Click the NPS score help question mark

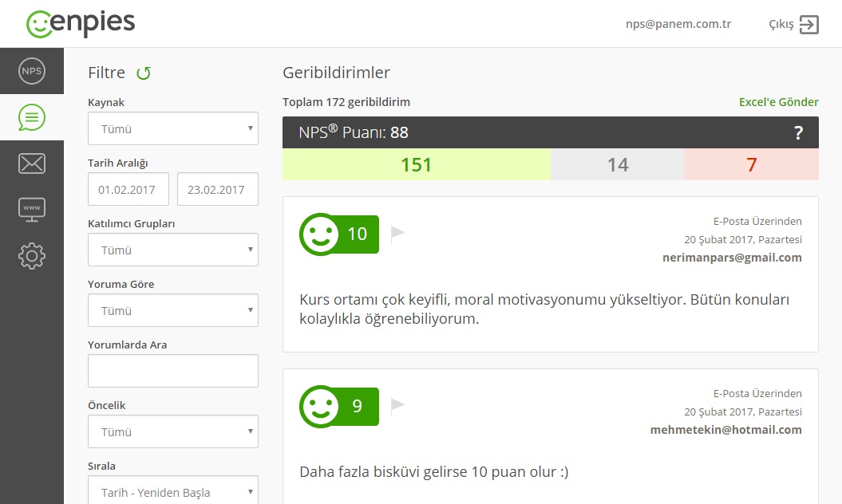[799, 132]
